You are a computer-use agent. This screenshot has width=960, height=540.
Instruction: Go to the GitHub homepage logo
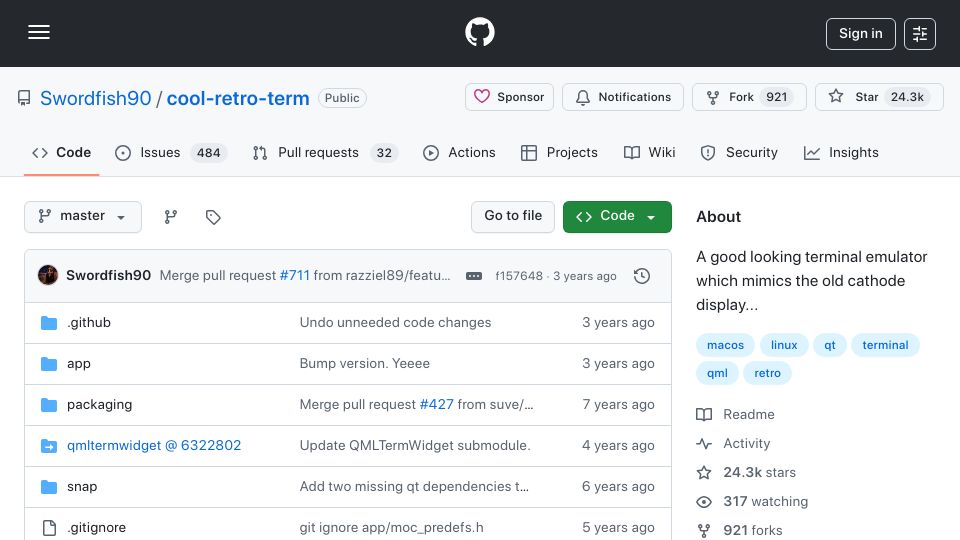point(479,32)
